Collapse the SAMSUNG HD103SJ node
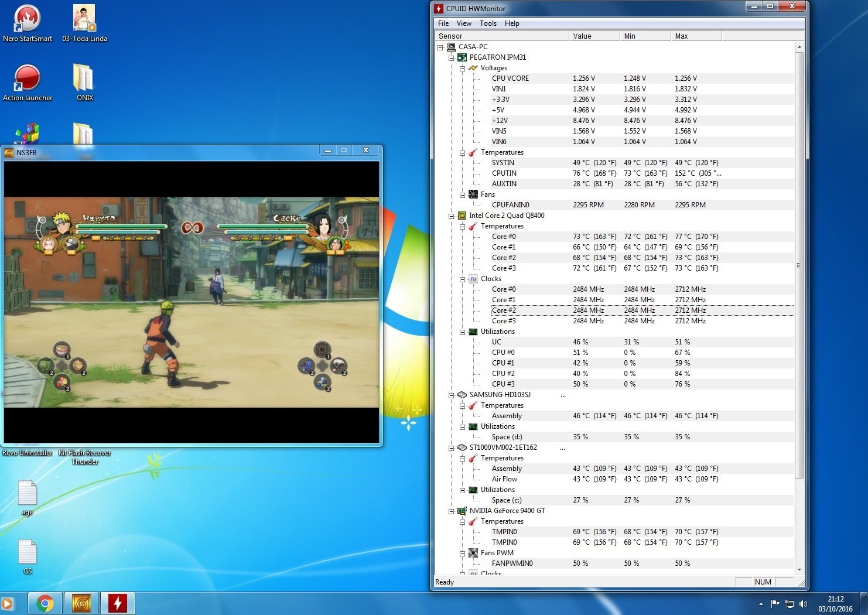This screenshot has width=868, height=615. click(451, 395)
